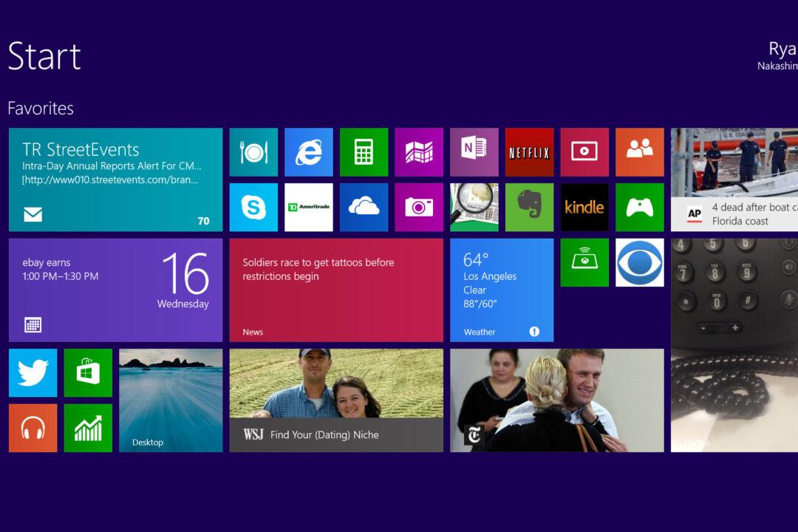Viewport: 798px width, 532px height.
Task: Open the Camera app tile
Action: [419, 208]
